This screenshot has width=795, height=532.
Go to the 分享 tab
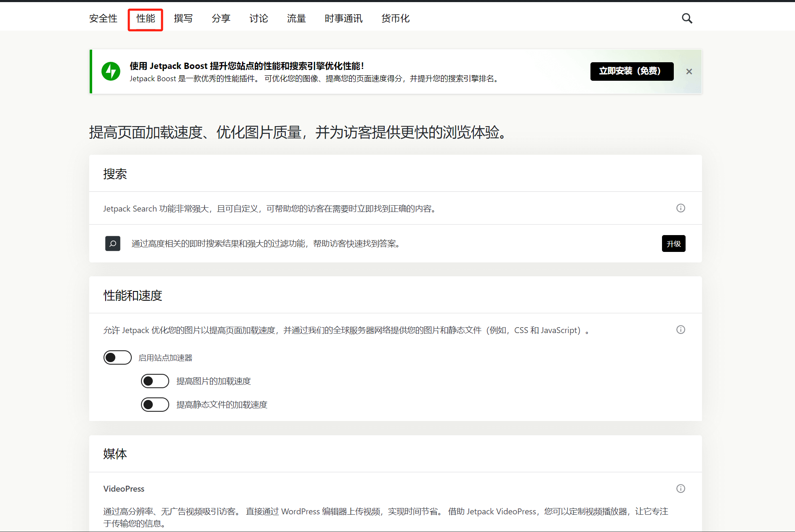[221, 19]
